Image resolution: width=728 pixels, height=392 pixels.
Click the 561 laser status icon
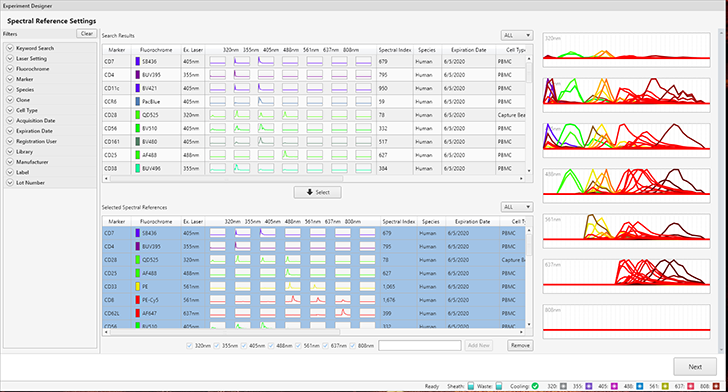[665, 386]
